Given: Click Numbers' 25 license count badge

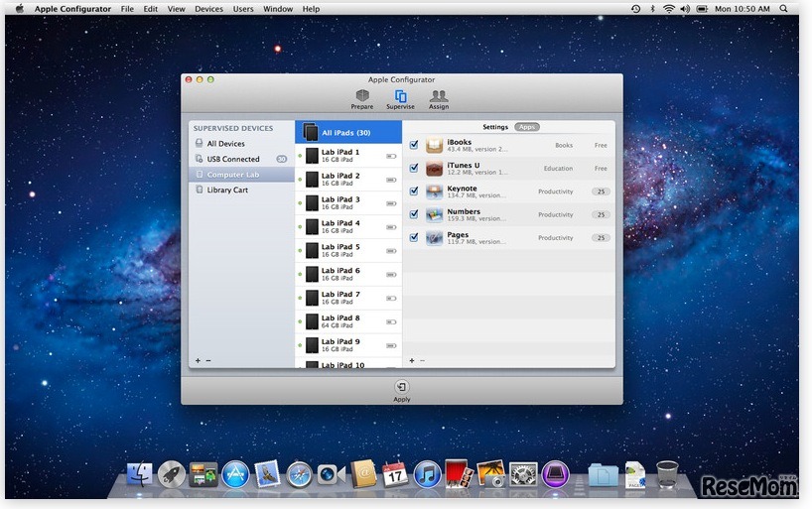Looking at the screenshot, I should (601, 214).
